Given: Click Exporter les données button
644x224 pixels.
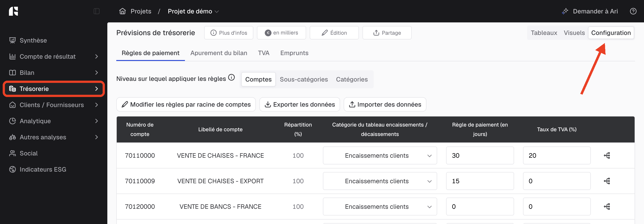Looking at the screenshot, I should click(299, 104).
